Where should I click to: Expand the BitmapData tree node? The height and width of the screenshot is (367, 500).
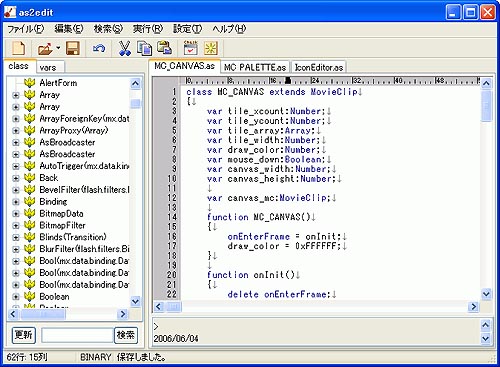click(16, 214)
